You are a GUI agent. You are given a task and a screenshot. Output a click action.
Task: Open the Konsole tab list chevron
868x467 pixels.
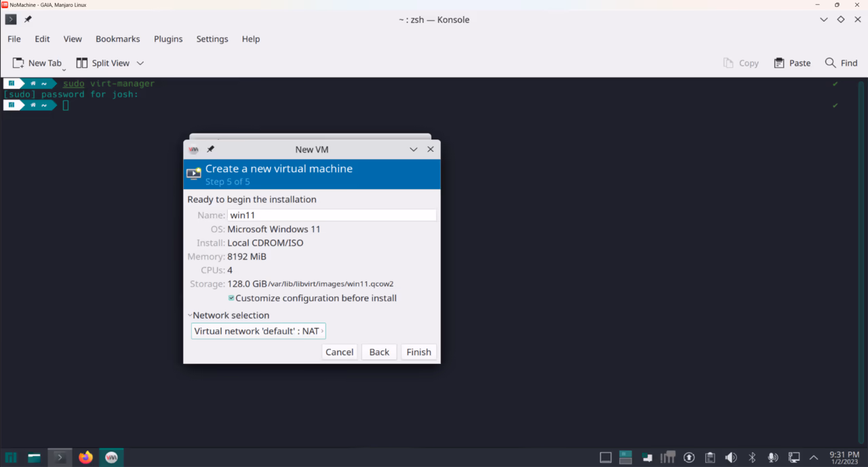click(823, 20)
